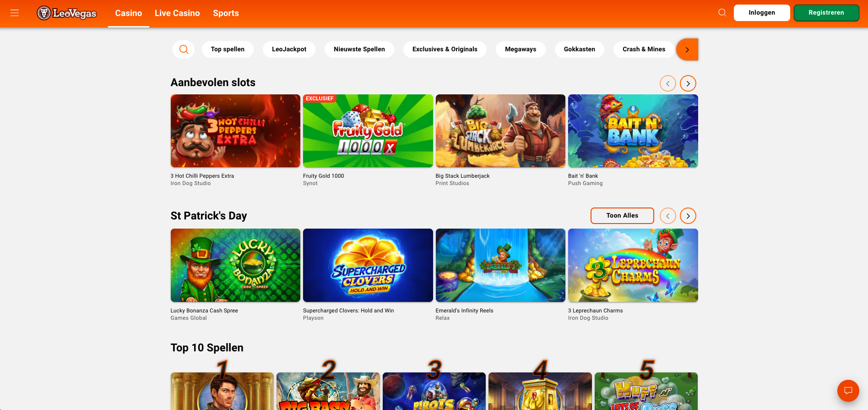Open the Bait 'n' Bank thumbnail

[633, 131]
